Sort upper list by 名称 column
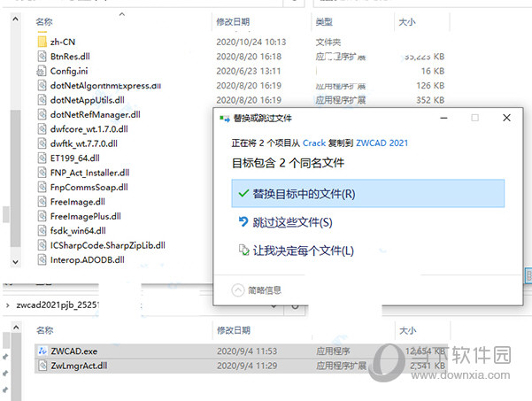 44,22
